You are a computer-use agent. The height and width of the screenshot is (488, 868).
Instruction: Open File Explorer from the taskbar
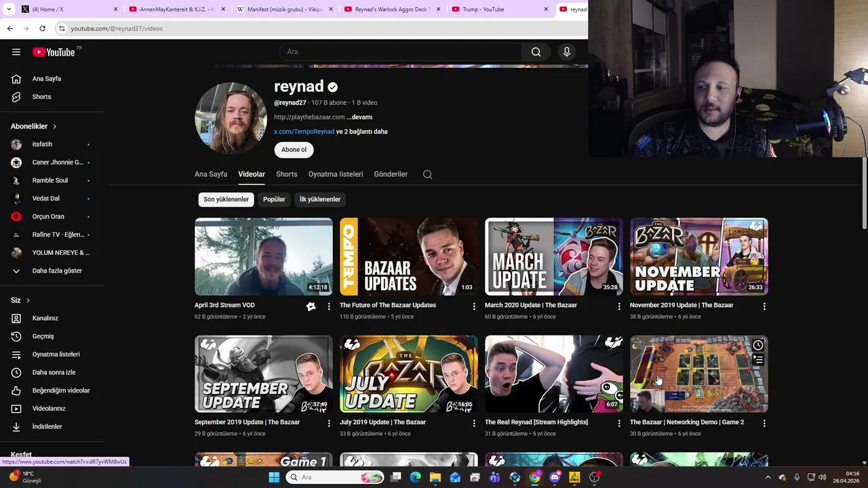[435, 477]
